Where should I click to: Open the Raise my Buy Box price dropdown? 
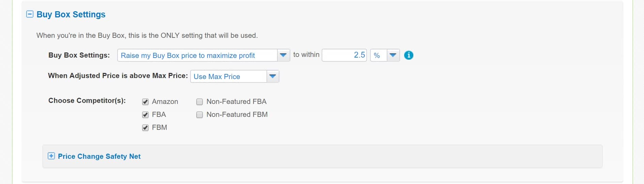point(203,55)
